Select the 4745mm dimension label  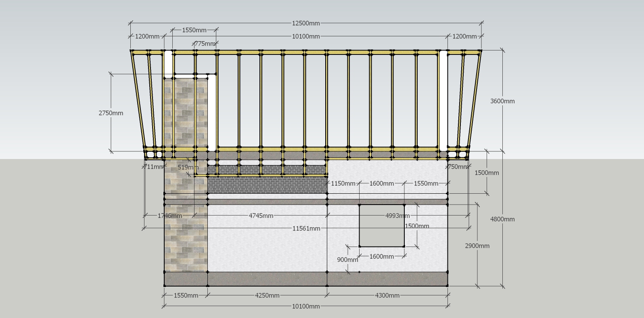click(x=261, y=216)
